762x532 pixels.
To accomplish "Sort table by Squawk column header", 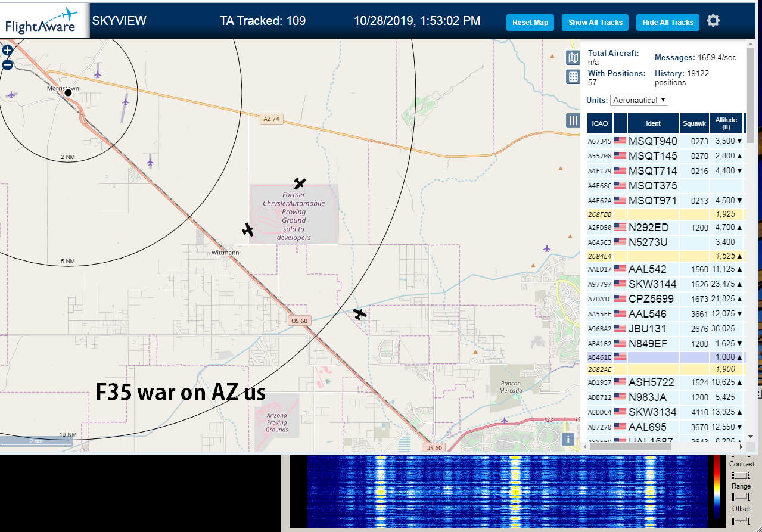I will point(694,123).
